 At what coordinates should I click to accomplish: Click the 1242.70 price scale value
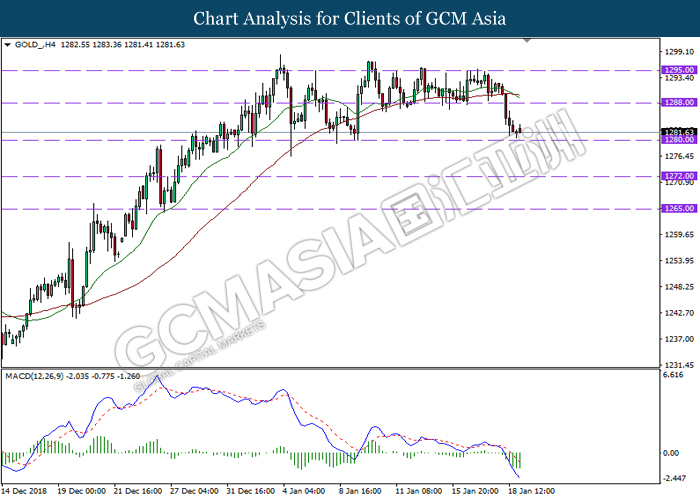[679, 312]
